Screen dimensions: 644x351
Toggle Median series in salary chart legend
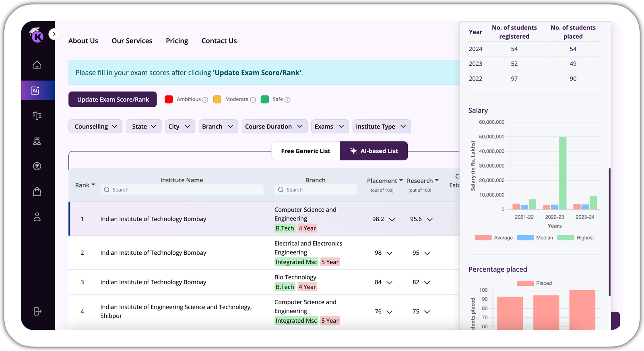[535, 238]
